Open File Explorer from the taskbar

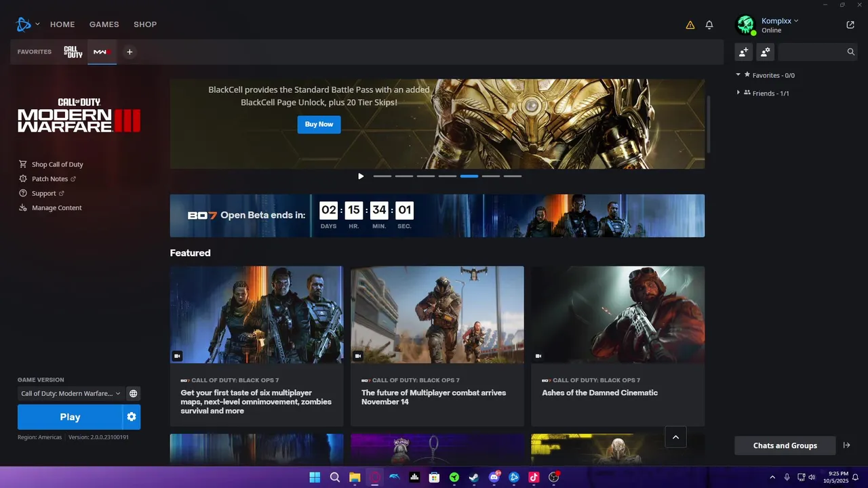(x=355, y=477)
